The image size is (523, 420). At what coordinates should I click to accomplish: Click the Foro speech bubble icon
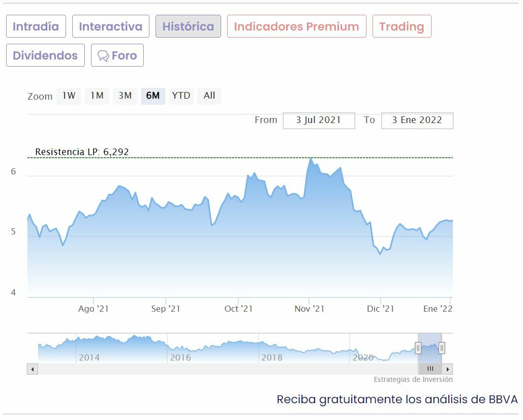point(103,56)
